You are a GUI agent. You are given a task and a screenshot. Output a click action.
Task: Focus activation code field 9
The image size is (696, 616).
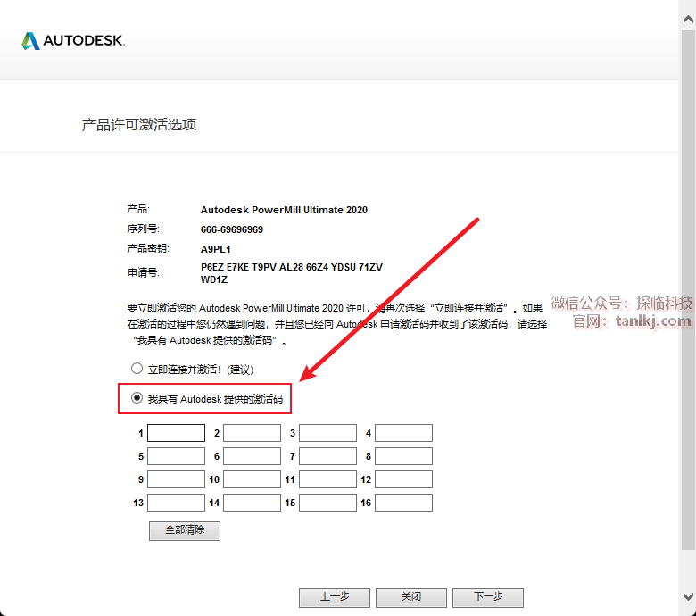tap(176, 479)
